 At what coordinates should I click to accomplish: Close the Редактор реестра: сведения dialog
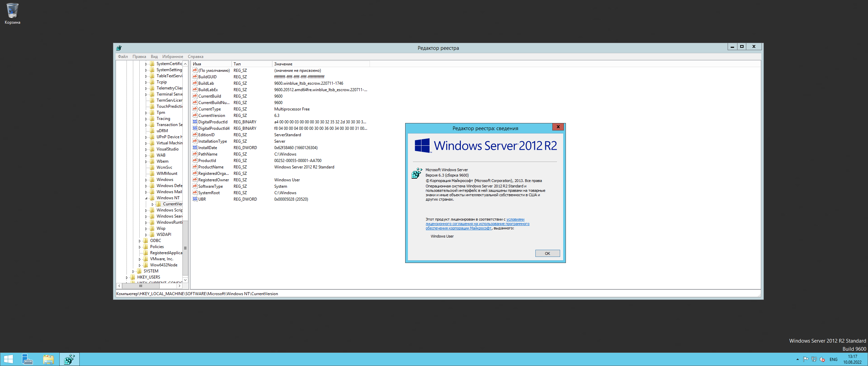pos(558,127)
